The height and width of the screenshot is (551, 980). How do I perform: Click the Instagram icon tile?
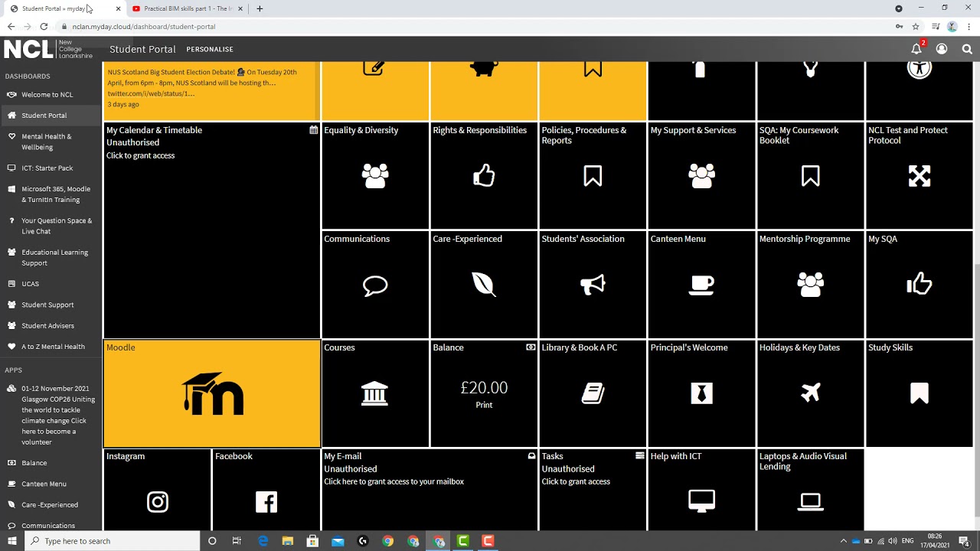pos(157,490)
